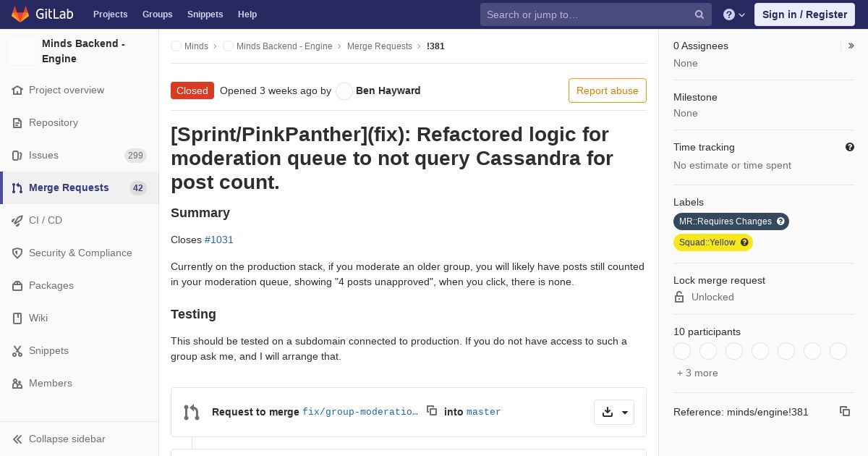Click Sign in / Register button
This screenshot has height=456, width=868.
coord(804,14)
